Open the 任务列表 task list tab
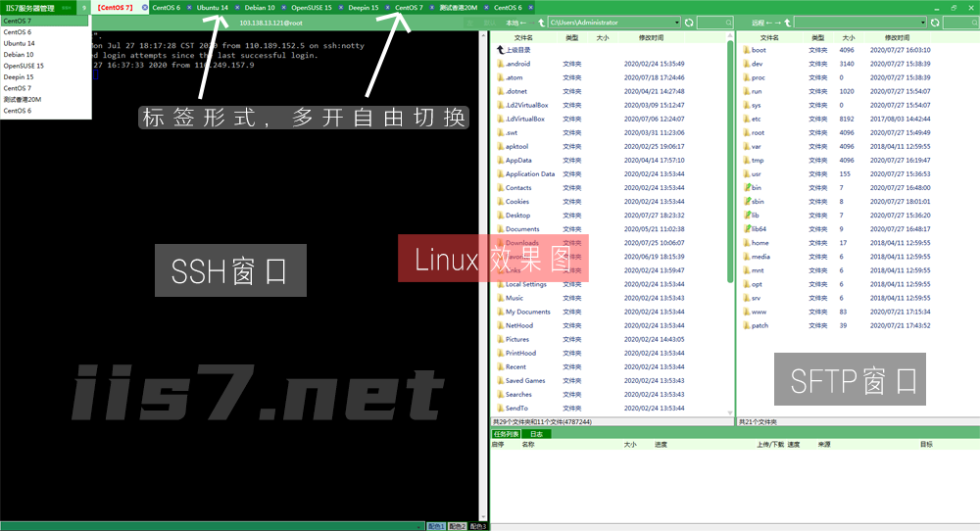The image size is (980, 531). 506,434
